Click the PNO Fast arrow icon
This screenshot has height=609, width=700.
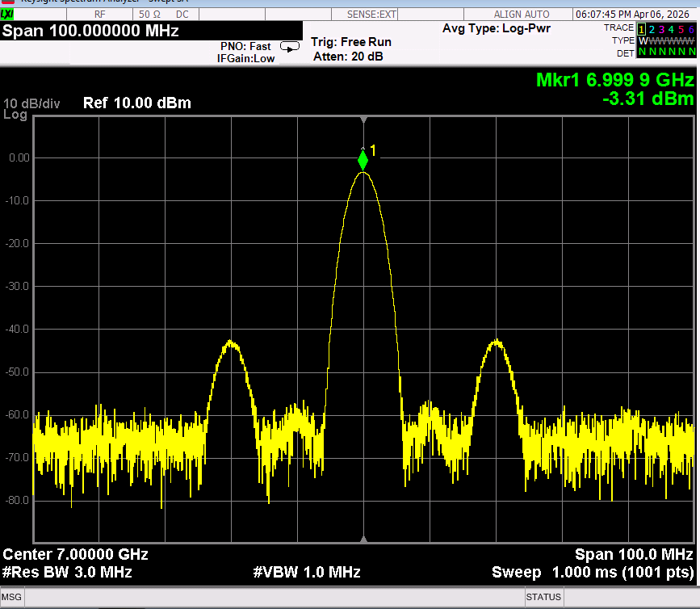[x=290, y=46]
